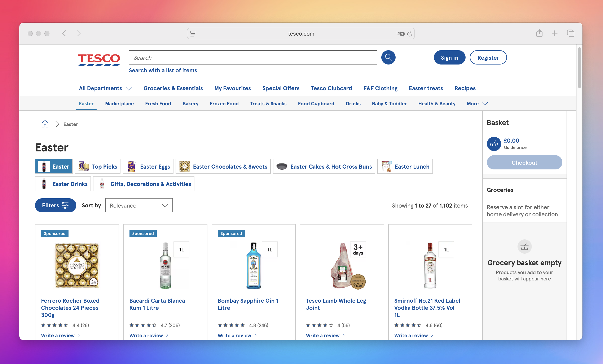This screenshot has width=603, height=364.
Task: Click the grey empty basket icon
Action: point(524,246)
